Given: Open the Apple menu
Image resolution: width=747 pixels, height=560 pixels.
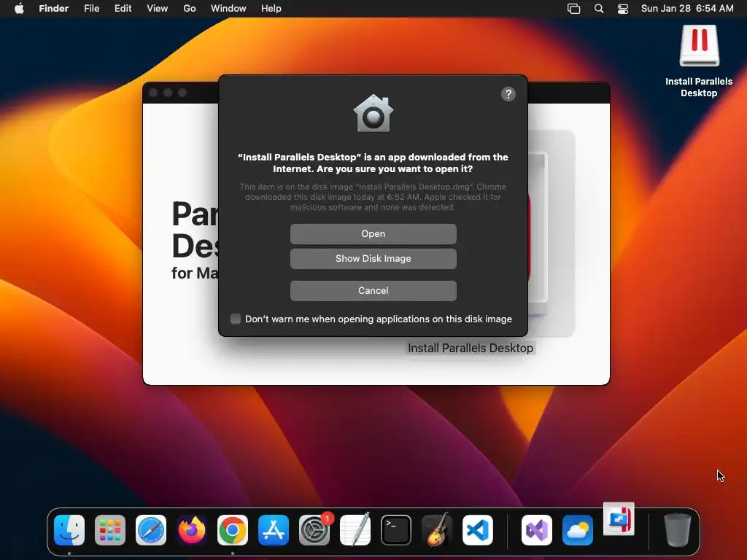Looking at the screenshot, I should 19,8.
